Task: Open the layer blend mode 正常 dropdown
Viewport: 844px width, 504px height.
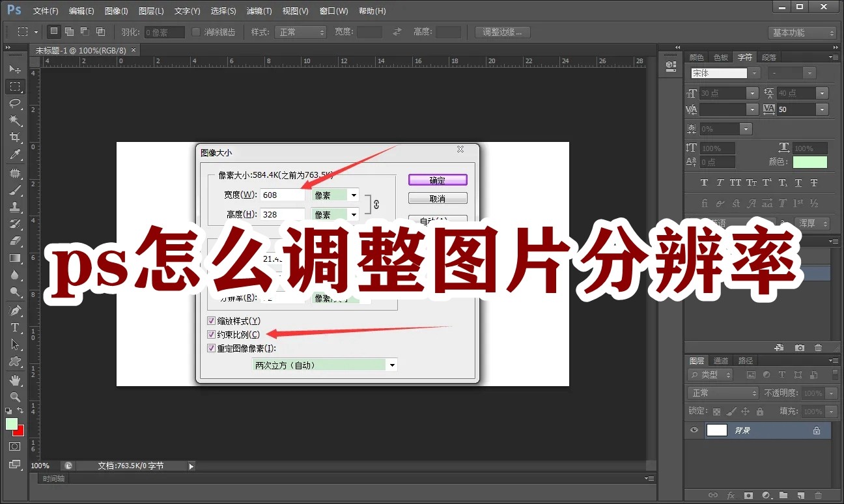Action: coord(723,393)
